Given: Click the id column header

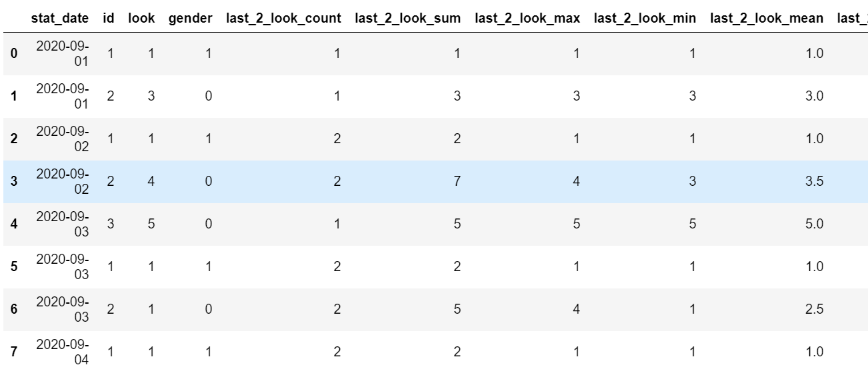Looking at the screenshot, I should point(108,18).
